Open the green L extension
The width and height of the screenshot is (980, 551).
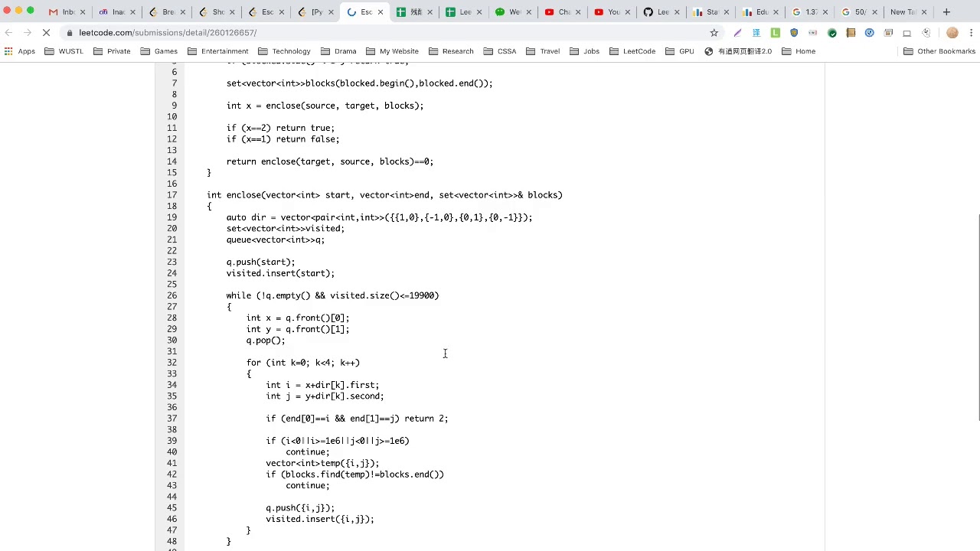pyautogui.click(x=775, y=33)
